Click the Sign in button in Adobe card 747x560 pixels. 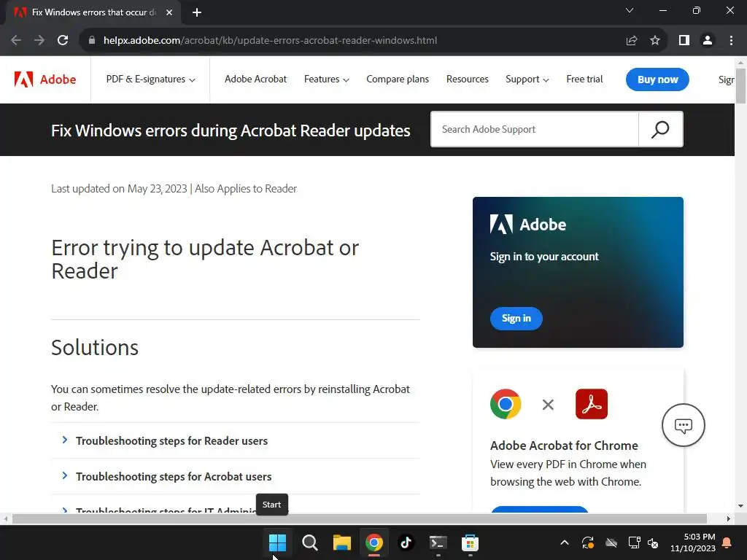(x=516, y=318)
